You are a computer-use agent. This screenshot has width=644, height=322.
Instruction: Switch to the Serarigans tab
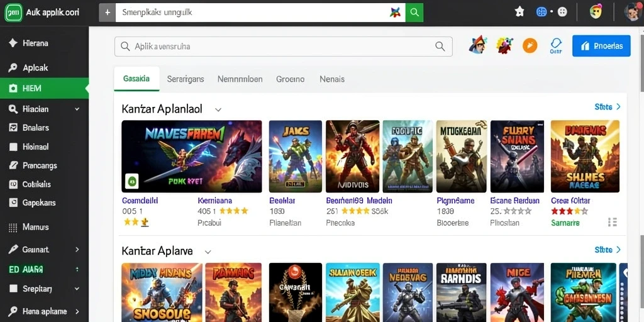pyautogui.click(x=186, y=79)
